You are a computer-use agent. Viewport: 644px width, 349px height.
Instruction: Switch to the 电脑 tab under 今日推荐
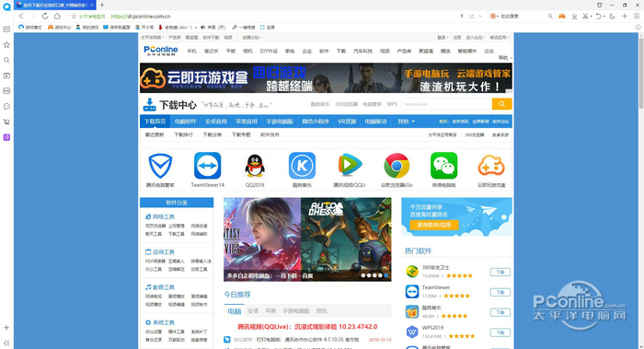(234, 311)
